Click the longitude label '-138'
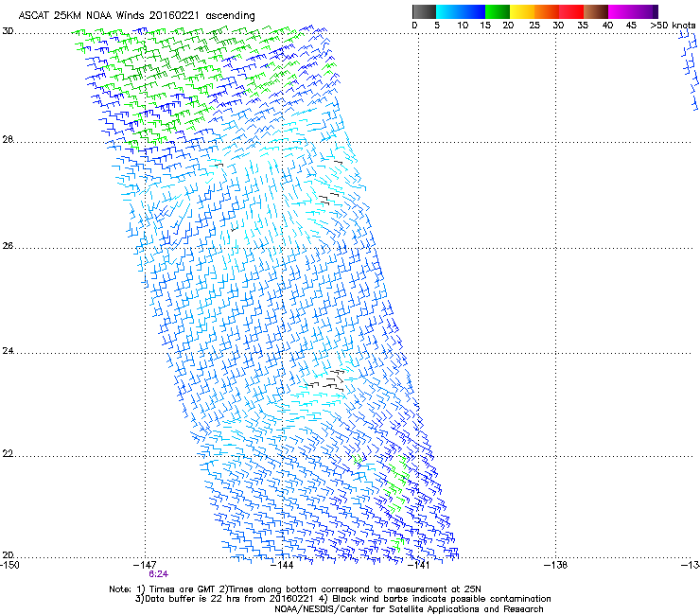The image size is (700, 615). (555, 565)
